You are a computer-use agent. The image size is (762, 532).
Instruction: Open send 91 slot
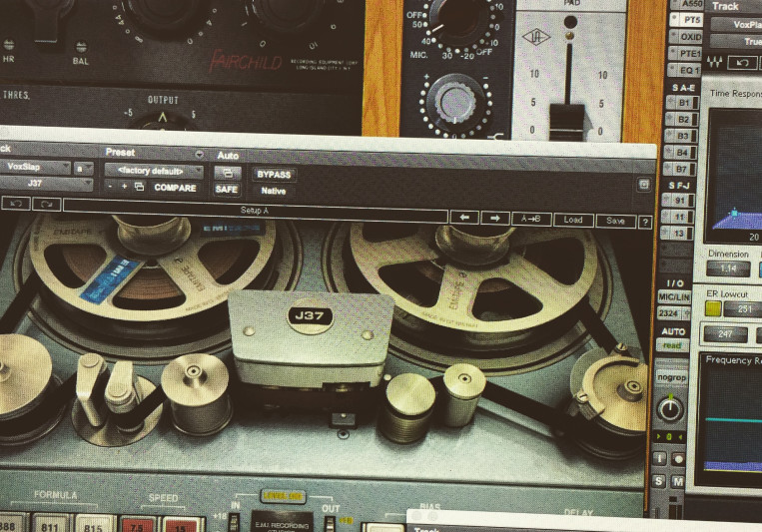[x=678, y=201]
